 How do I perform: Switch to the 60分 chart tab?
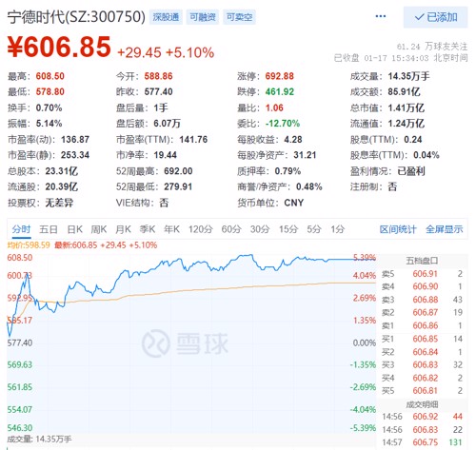tap(231, 229)
